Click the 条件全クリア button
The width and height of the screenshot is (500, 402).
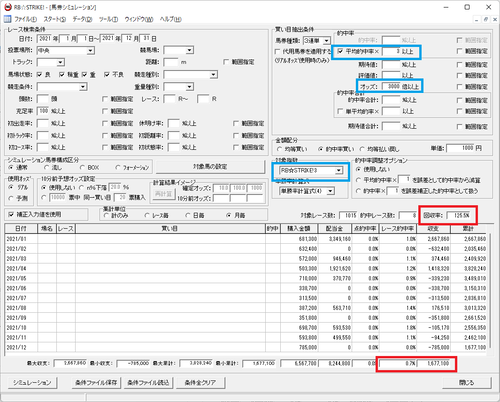[x=200, y=383]
